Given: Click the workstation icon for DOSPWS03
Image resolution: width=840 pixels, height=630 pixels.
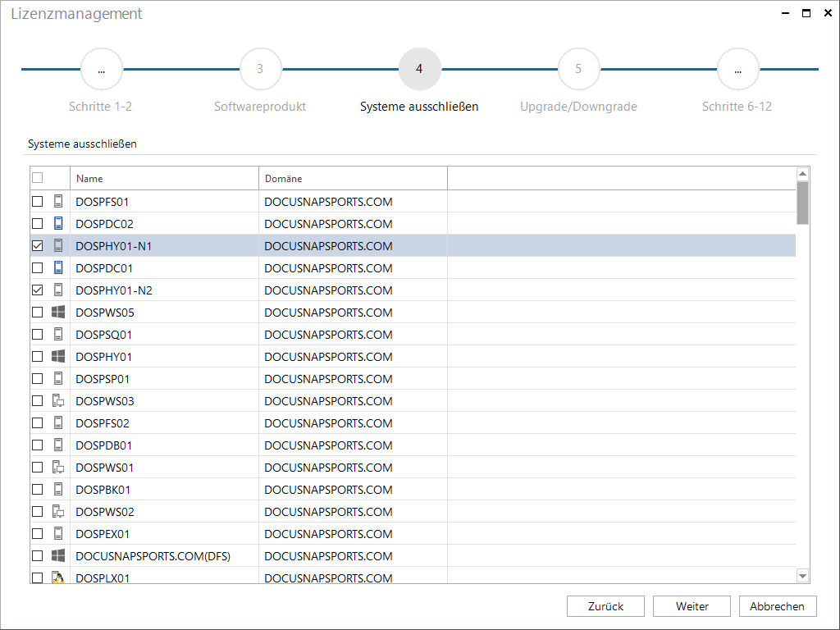Looking at the screenshot, I should (58, 400).
